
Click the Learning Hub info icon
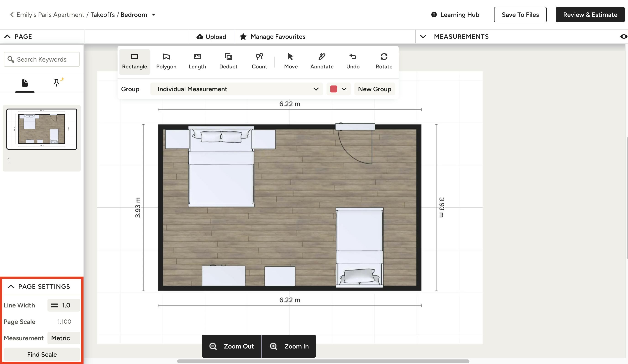click(434, 15)
